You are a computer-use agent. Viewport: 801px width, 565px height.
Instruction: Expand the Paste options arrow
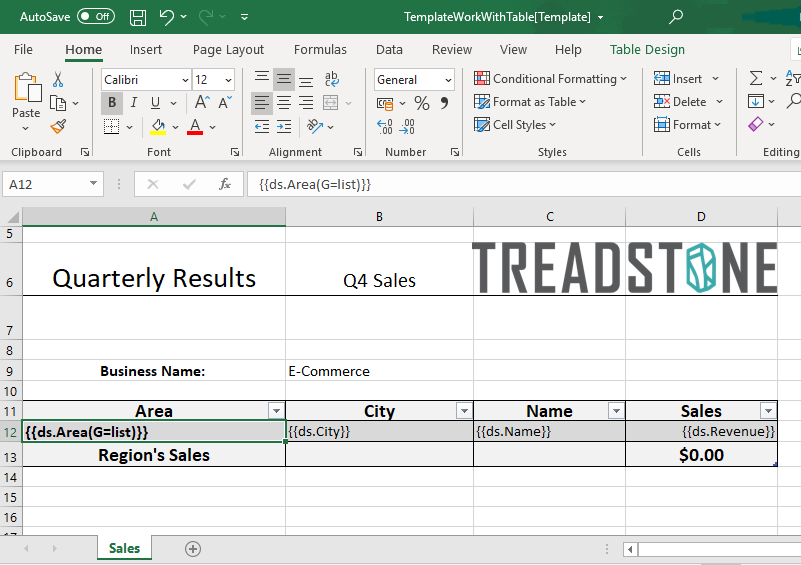26,128
